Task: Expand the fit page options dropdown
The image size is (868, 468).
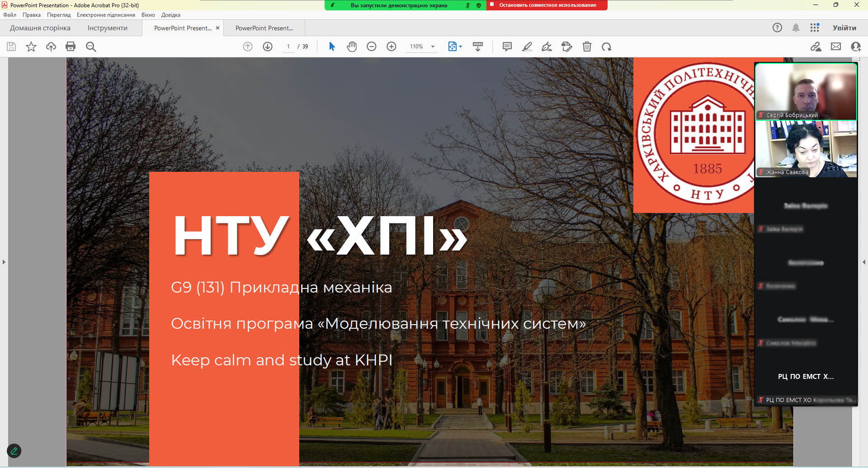Action: pos(461,47)
